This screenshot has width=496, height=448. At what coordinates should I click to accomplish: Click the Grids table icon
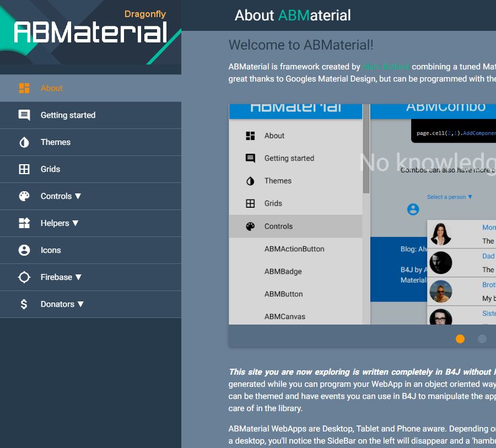[x=24, y=169]
